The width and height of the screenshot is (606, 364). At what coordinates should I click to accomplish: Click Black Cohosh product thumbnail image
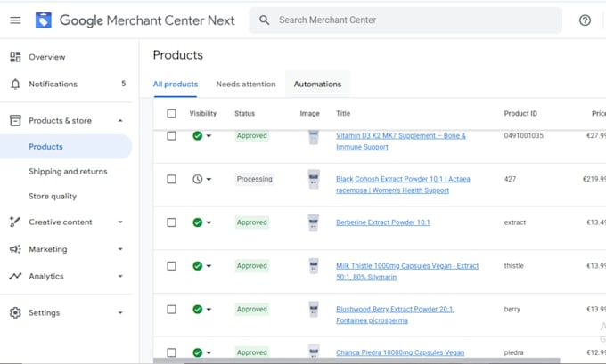(314, 179)
